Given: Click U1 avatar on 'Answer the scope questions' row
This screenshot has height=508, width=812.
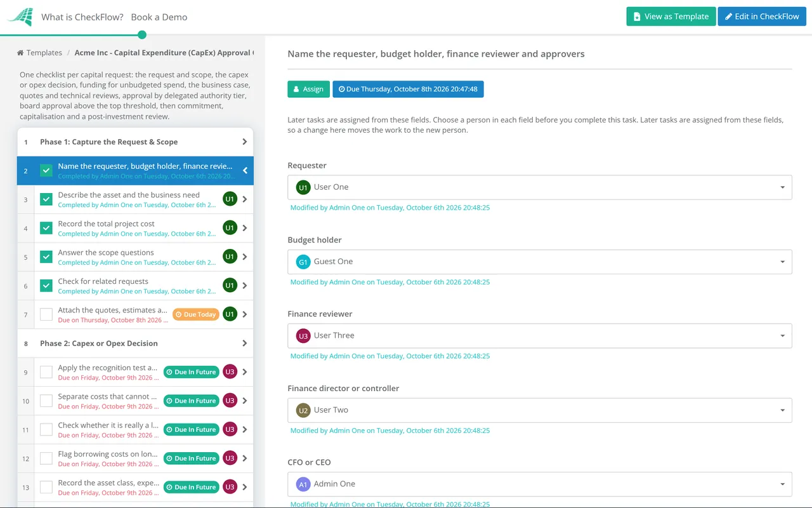Looking at the screenshot, I should pyautogui.click(x=230, y=257).
